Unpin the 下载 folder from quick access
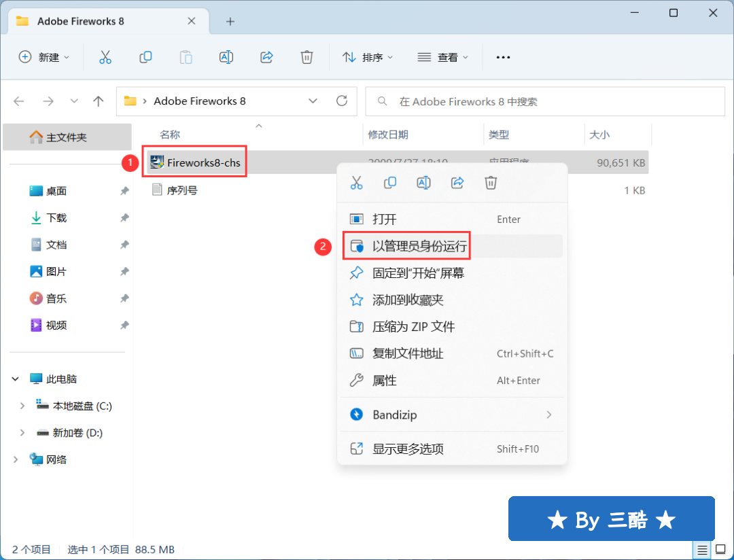Screen dimensions: 734x560 click(124, 217)
